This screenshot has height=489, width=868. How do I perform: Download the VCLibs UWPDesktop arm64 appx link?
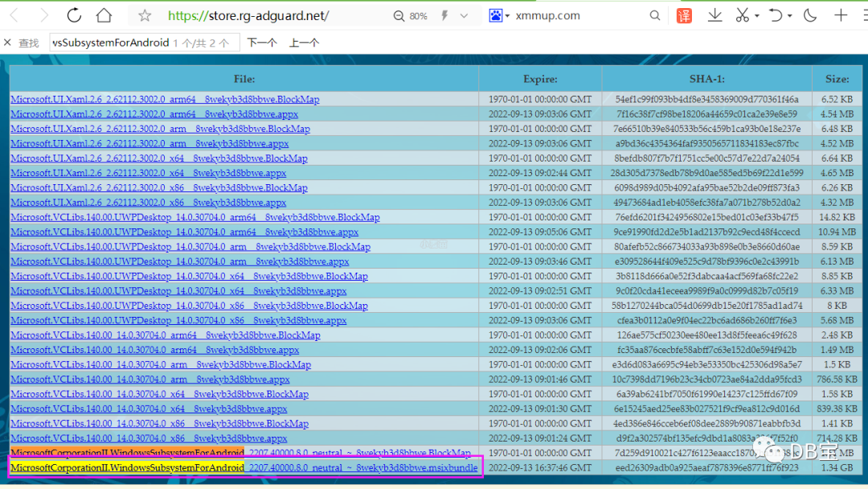(x=184, y=232)
